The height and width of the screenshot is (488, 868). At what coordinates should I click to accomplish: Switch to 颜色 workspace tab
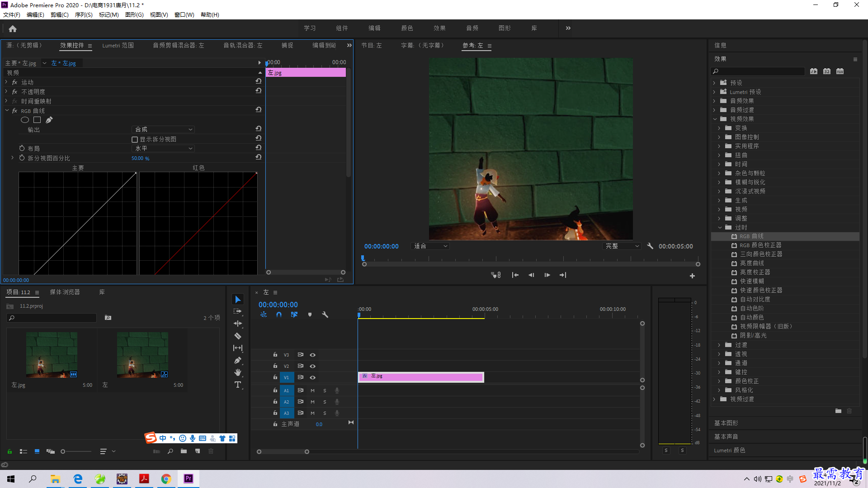407,28
